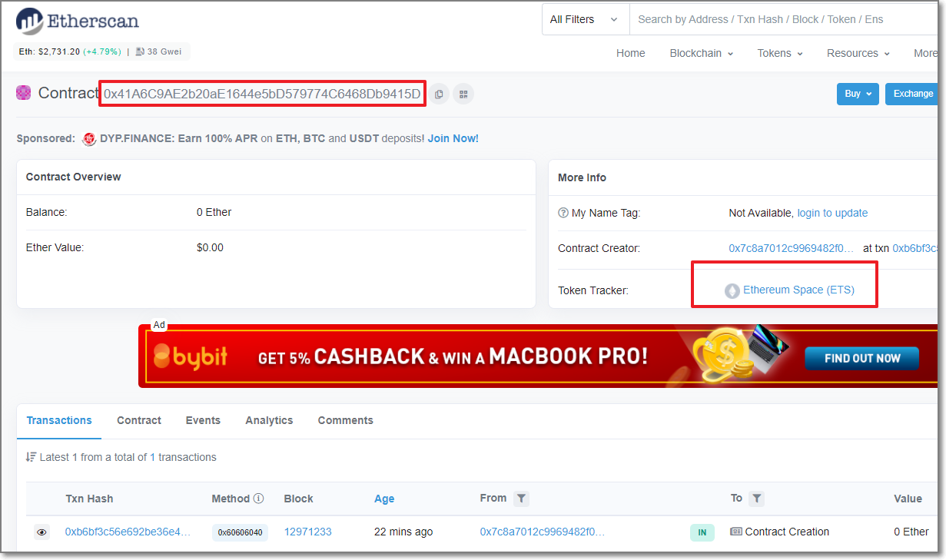Open contract creator address 0x7c8a7012c9969482f0
The height and width of the screenshot is (560, 946).
click(x=792, y=248)
